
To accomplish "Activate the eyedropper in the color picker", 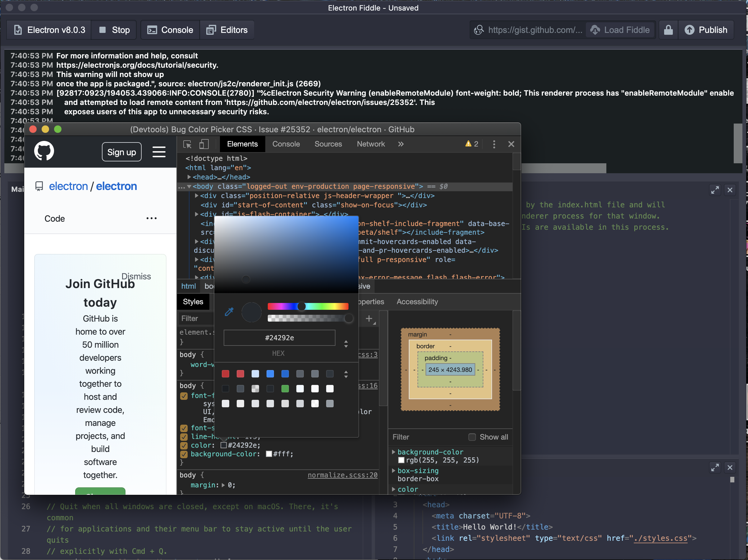I will click(229, 312).
